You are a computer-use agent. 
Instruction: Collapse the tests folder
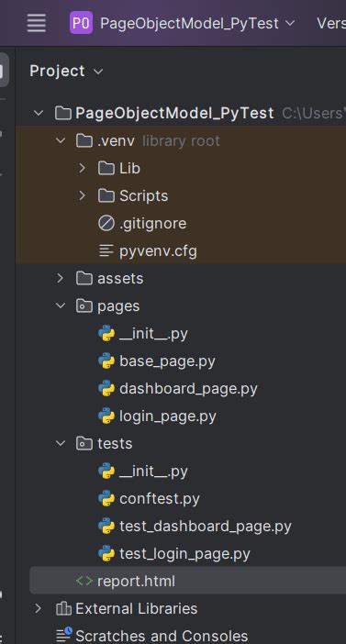click(61, 444)
